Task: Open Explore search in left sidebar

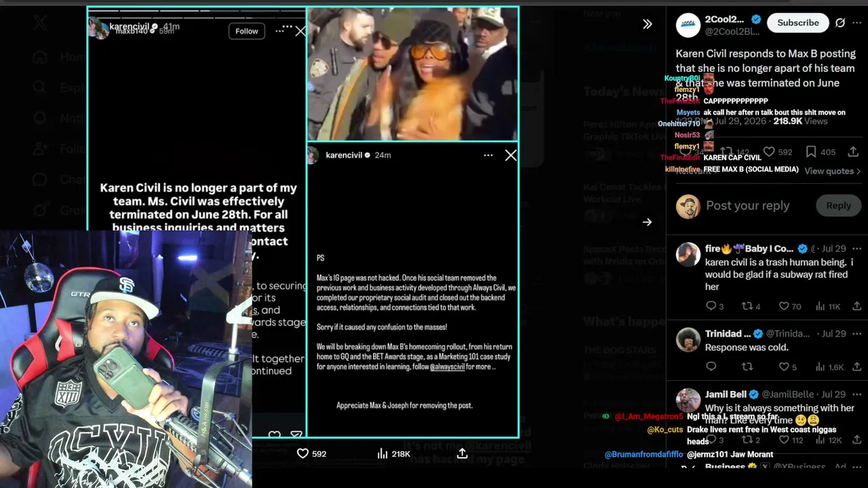Action: click(x=60, y=87)
